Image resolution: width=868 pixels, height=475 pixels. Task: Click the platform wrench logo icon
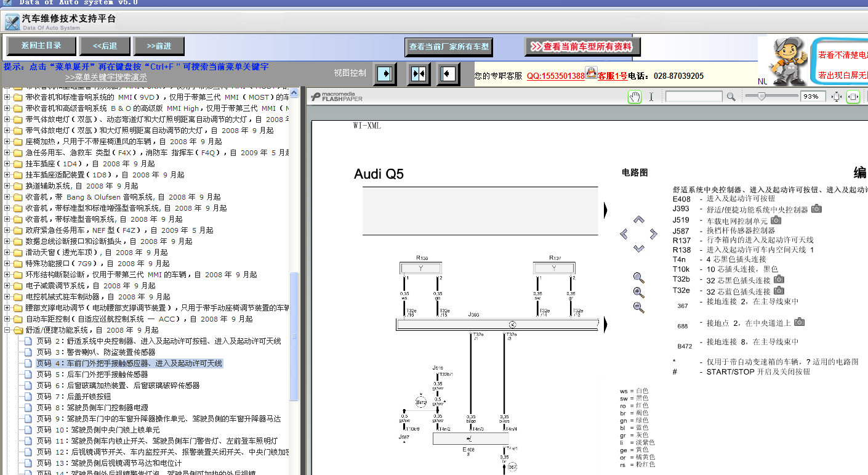(12, 22)
